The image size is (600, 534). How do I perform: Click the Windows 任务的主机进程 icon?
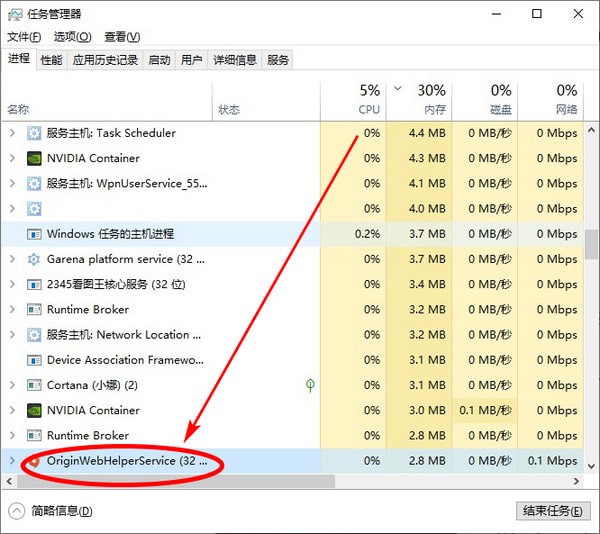pos(34,234)
